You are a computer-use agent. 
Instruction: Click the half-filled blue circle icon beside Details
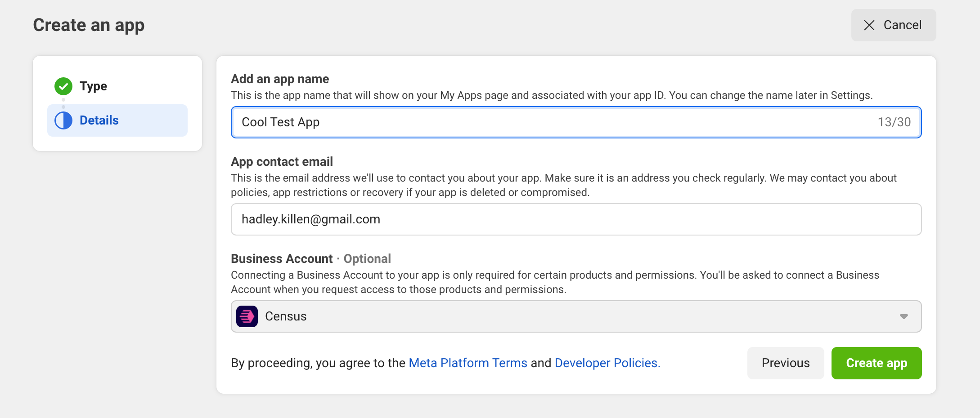[x=63, y=120]
